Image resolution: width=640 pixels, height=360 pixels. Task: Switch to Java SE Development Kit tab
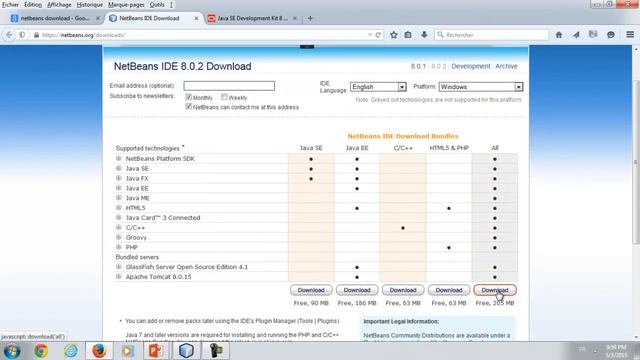tap(252, 18)
